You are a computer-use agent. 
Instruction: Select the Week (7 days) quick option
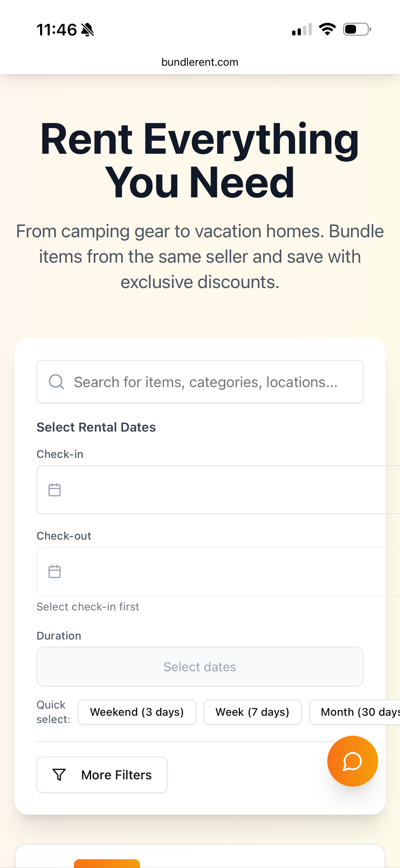click(253, 712)
